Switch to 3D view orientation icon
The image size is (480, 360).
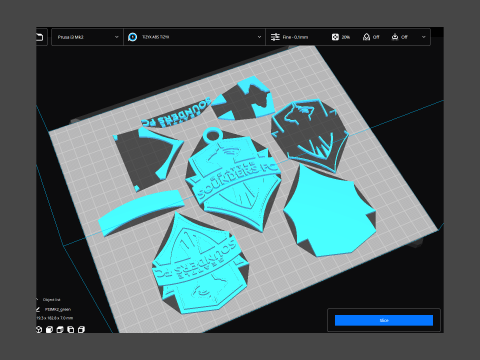point(39,330)
